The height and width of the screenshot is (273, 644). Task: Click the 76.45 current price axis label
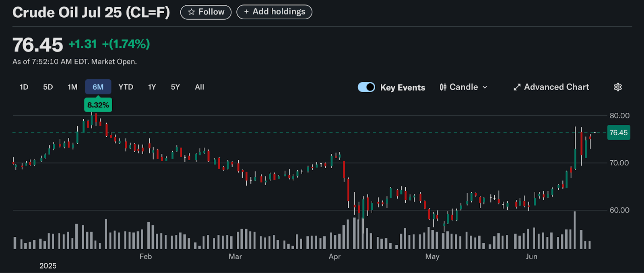[619, 133]
